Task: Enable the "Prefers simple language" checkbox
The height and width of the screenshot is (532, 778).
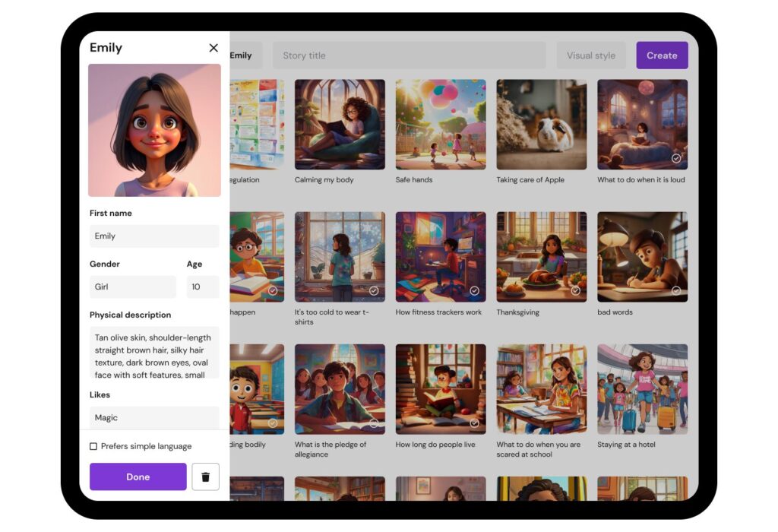Action: [93, 446]
